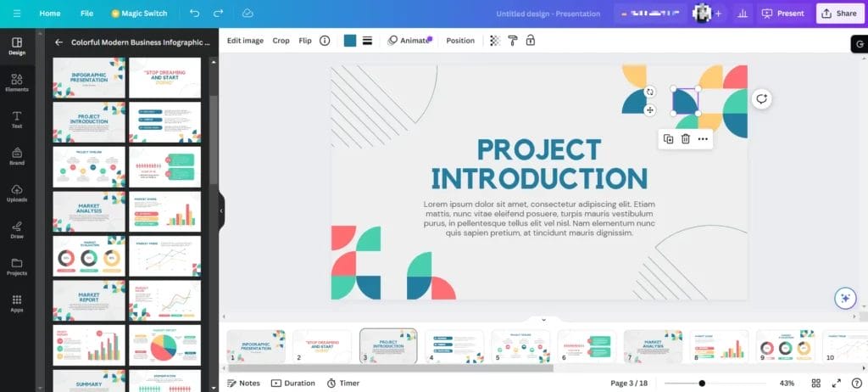Click the trash delete icon
868x392 pixels.
point(685,138)
